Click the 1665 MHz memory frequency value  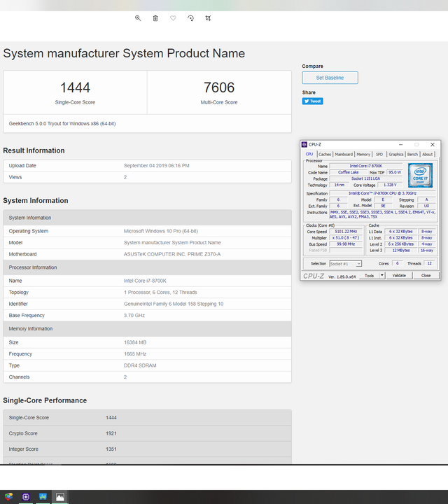tap(135, 354)
